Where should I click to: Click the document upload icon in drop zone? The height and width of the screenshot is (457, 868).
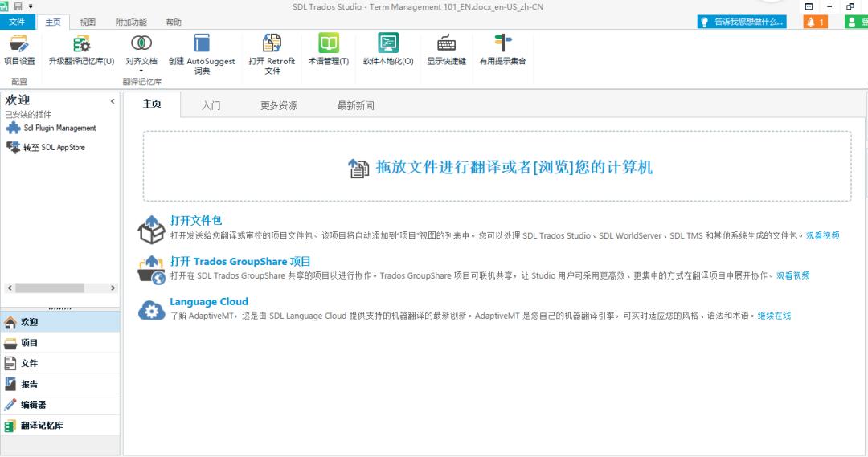(x=358, y=168)
